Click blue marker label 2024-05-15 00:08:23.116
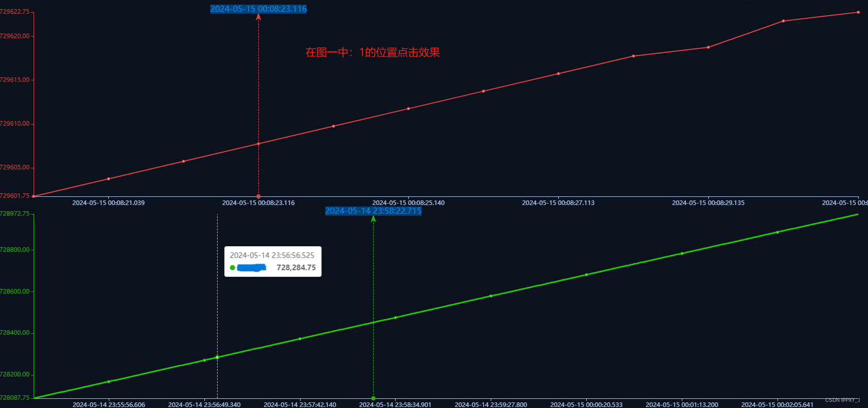This screenshot has width=868, height=408. pyautogui.click(x=258, y=9)
